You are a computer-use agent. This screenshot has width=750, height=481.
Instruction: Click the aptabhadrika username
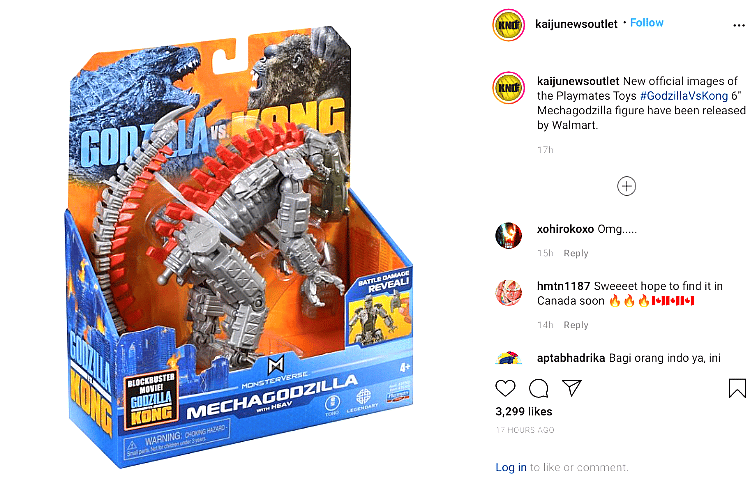571,358
